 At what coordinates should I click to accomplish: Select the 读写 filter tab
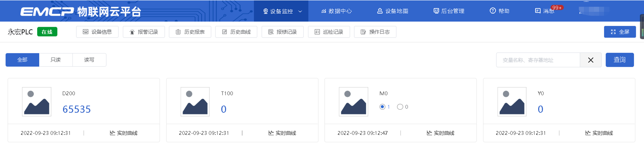click(x=90, y=60)
